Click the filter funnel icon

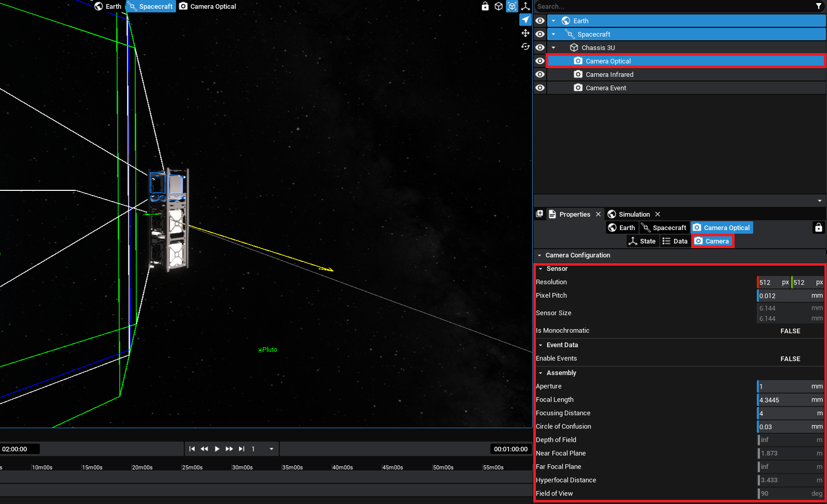click(818, 6)
